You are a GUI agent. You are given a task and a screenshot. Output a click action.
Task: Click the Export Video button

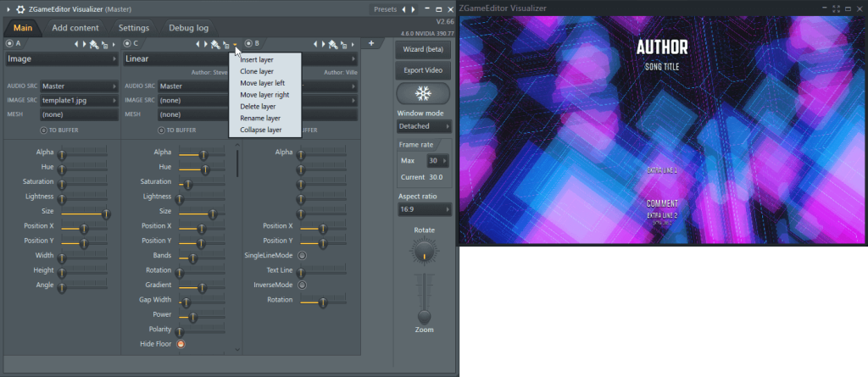coord(425,69)
